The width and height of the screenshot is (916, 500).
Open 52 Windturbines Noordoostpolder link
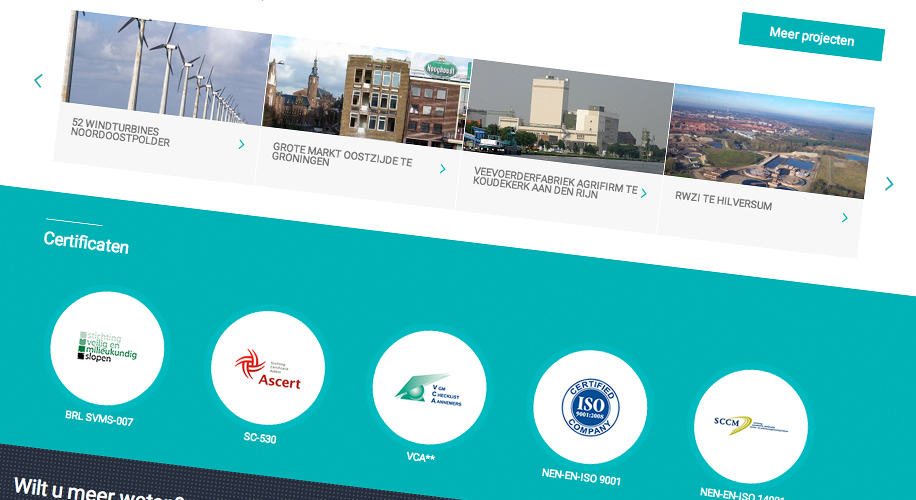click(x=120, y=132)
